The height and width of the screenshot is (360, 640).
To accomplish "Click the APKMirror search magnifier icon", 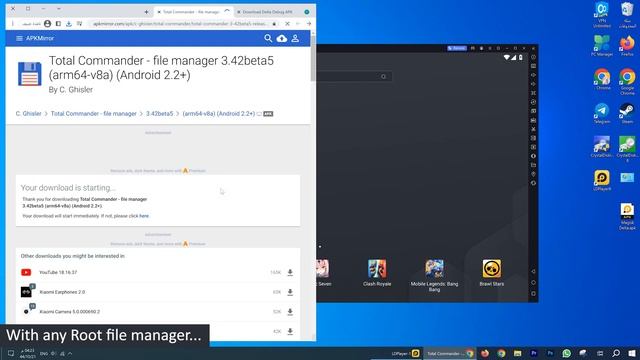I will click(x=268, y=38).
